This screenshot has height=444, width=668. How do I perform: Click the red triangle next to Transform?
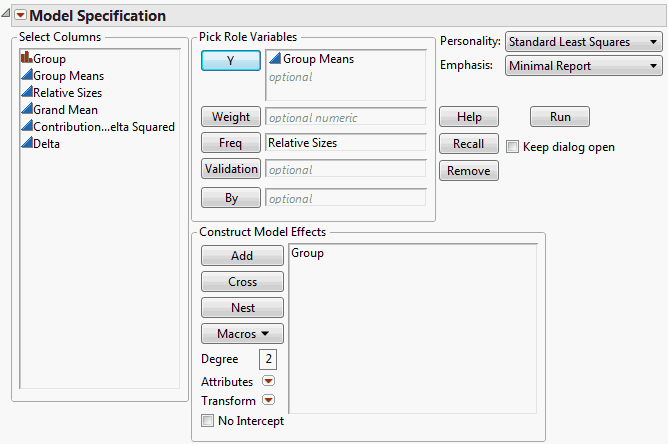coord(268,401)
